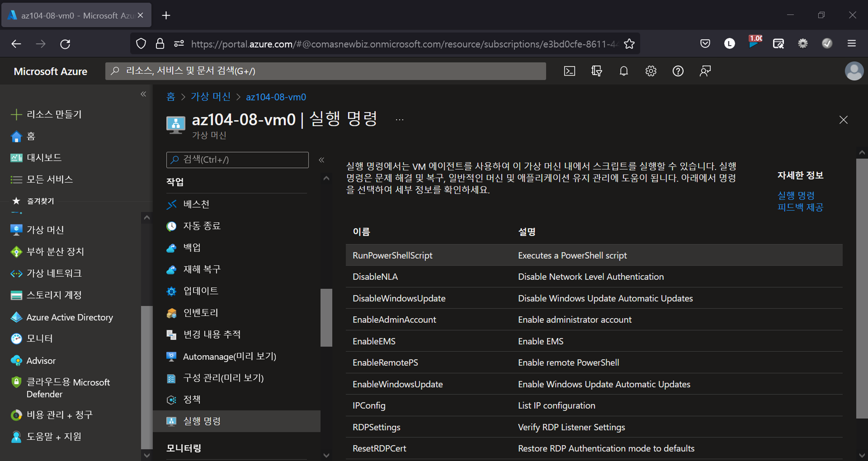Open feedback icon in Azure header
The width and height of the screenshot is (868, 461).
(705, 71)
